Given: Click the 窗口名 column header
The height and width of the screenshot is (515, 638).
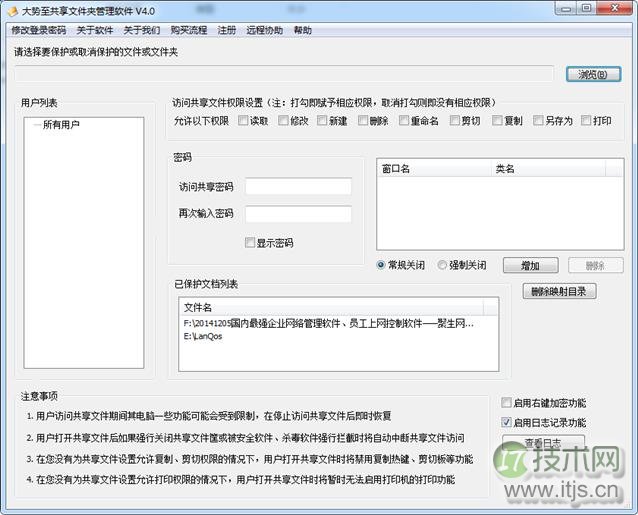Looking at the screenshot, I should [434, 168].
